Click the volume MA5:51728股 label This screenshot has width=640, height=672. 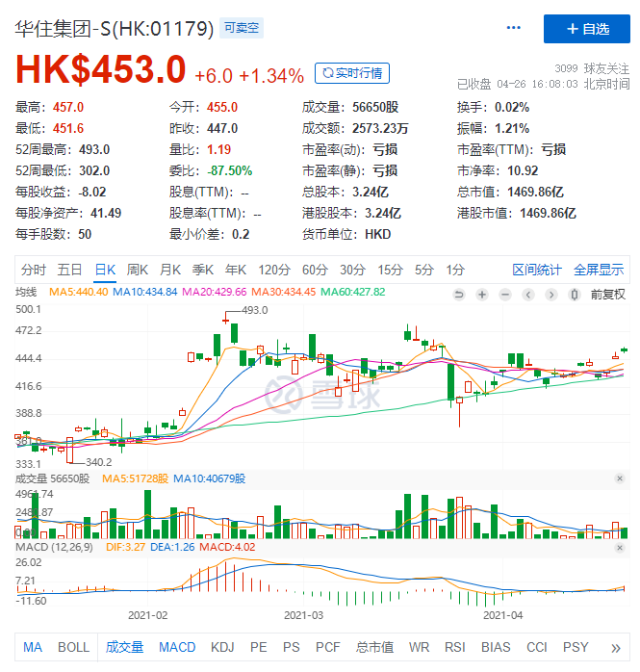(x=135, y=478)
